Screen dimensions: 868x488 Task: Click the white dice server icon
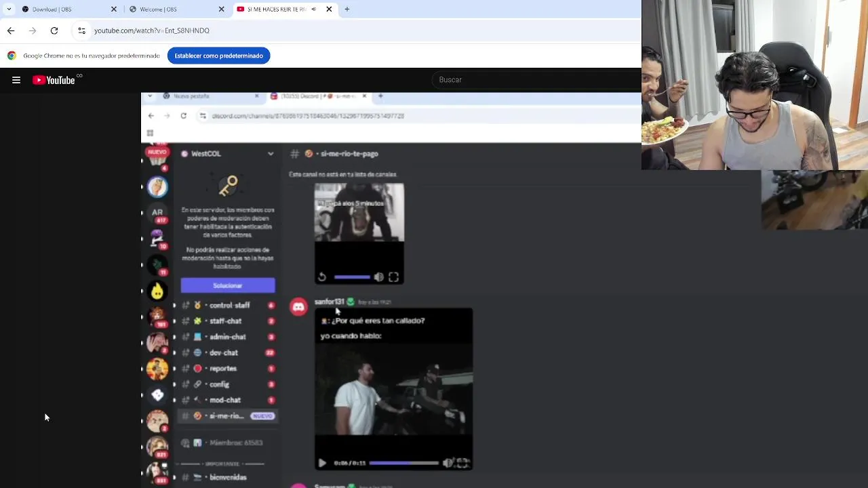point(157,395)
